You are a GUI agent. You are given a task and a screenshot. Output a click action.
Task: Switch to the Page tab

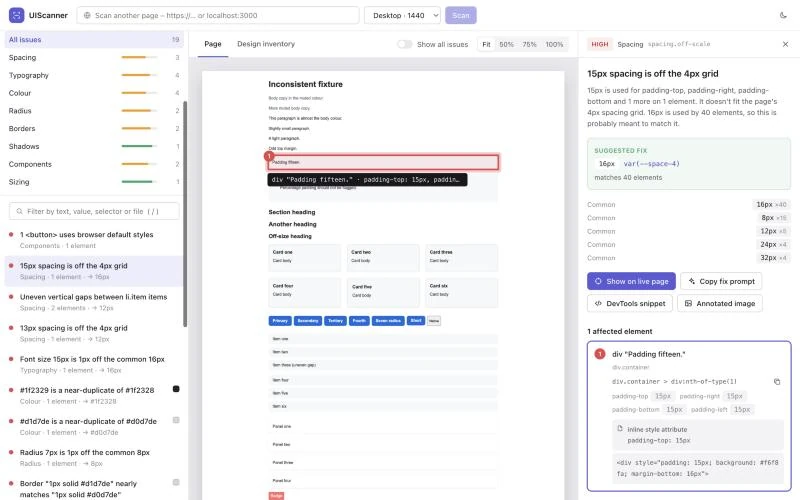coord(213,44)
